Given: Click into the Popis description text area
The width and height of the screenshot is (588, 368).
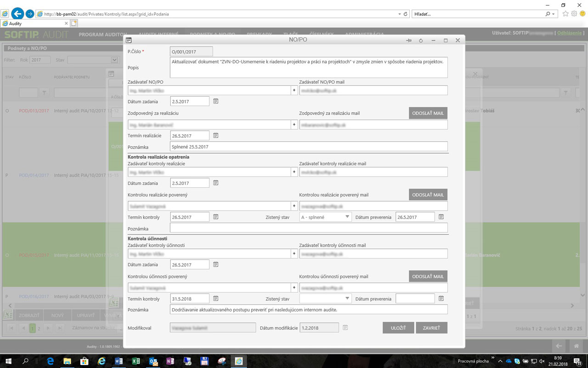Looking at the screenshot, I should pos(308,67).
